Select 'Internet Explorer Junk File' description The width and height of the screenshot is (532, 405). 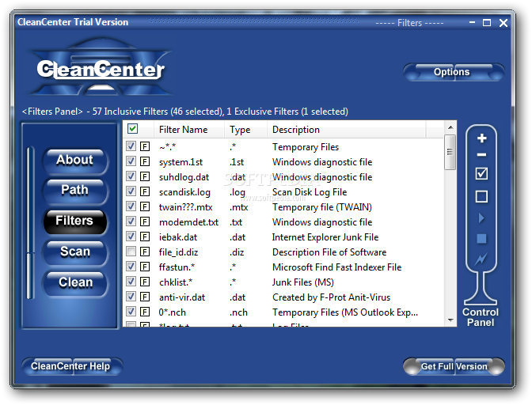325,237
